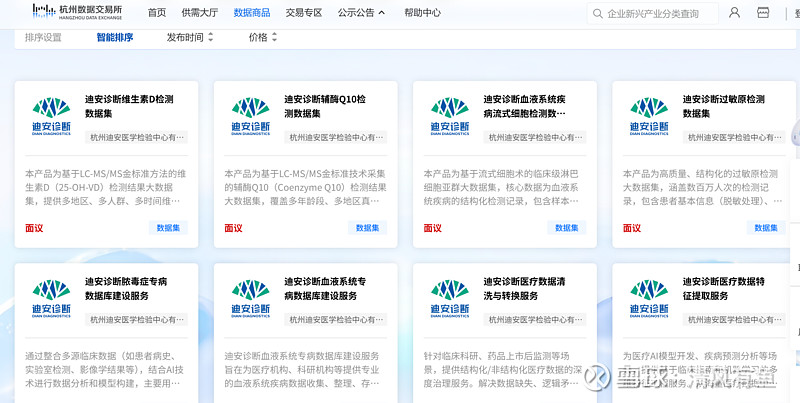Open 迪安诊断血液系统专病数据库建设服务 title

325,288
